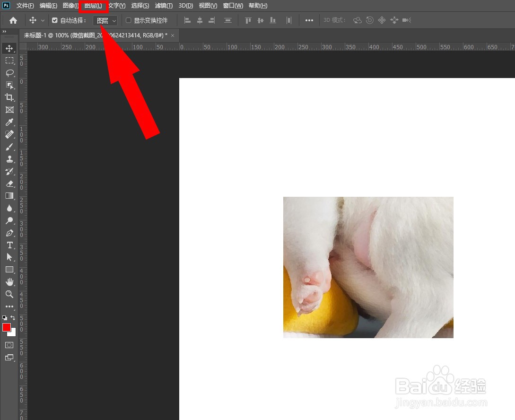Select the Zoom tool
Viewport: 515px width, 420px height.
tap(9, 294)
